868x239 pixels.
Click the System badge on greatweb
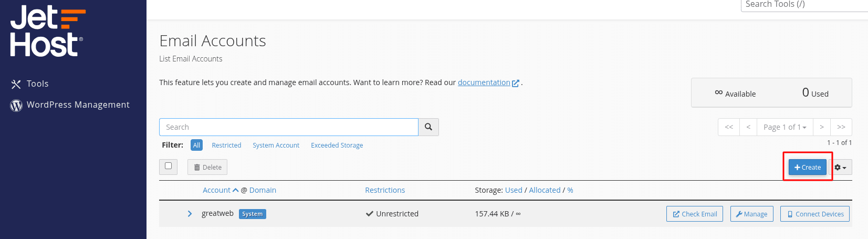click(x=253, y=214)
